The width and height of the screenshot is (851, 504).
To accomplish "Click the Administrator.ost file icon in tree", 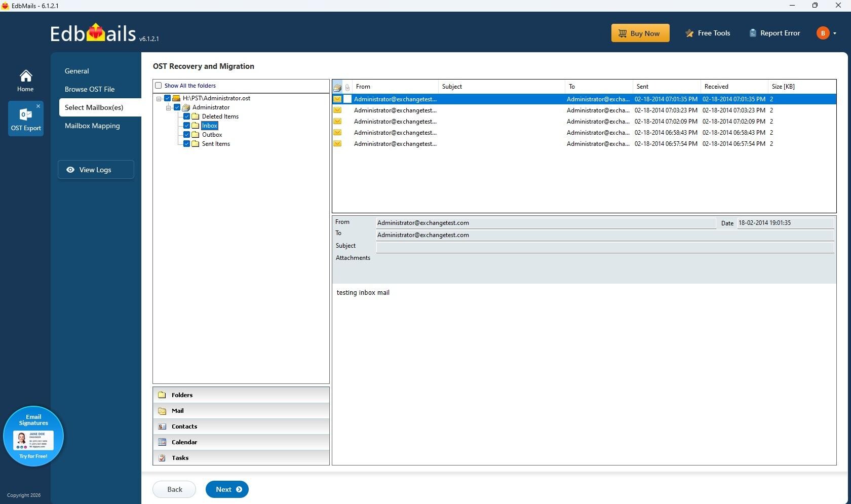I will click(176, 98).
